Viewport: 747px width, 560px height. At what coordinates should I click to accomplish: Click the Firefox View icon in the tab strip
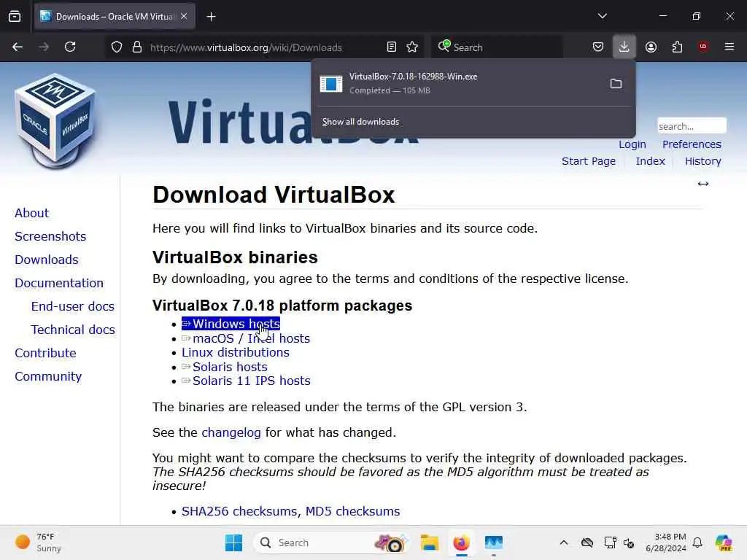[15, 16]
